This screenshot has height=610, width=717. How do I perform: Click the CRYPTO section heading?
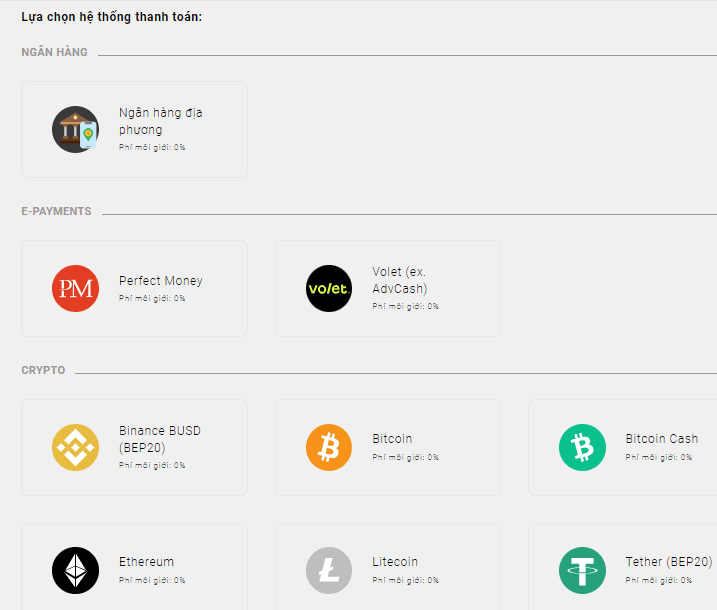coord(43,370)
